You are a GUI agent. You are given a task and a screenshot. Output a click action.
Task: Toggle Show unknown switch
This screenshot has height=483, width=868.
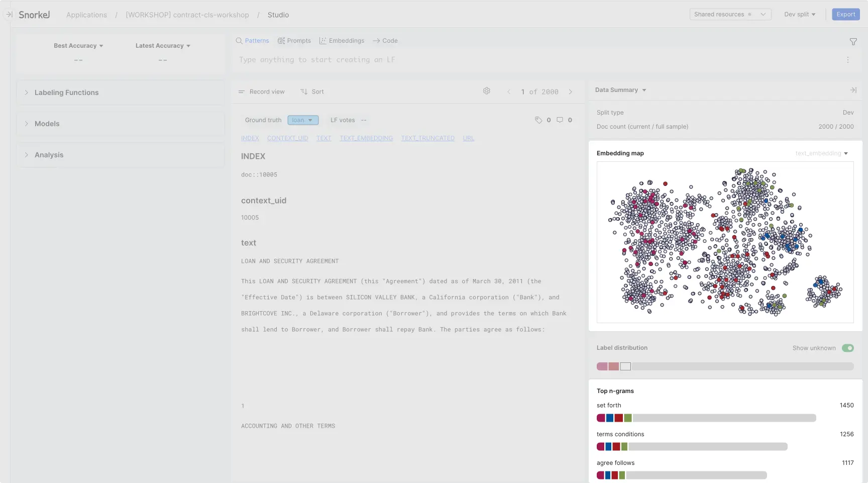[848, 348]
